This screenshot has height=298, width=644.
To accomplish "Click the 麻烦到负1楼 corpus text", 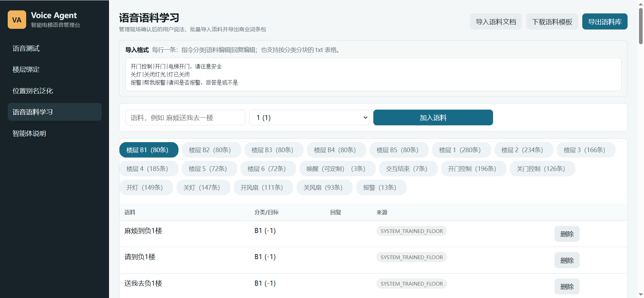I will [x=143, y=231].
